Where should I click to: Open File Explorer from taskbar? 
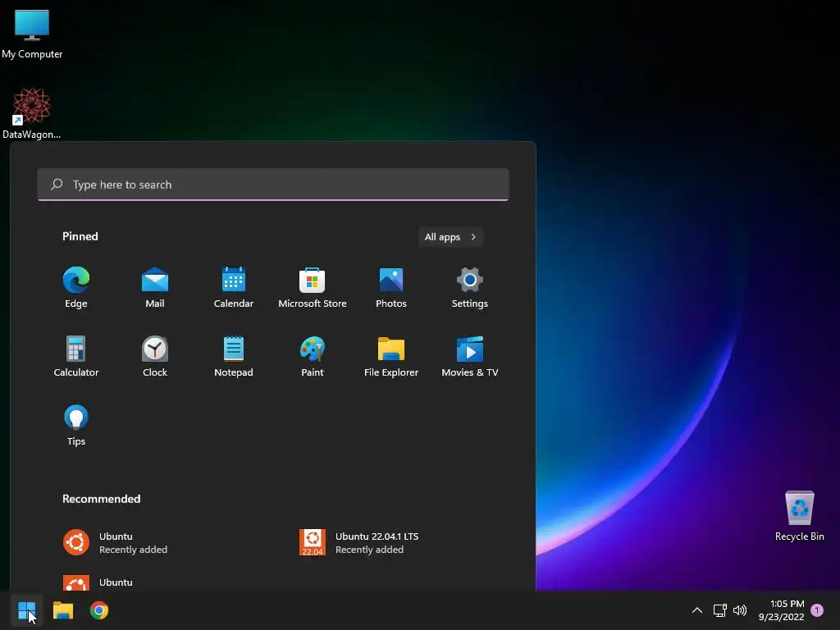pyautogui.click(x=63, y=610)
